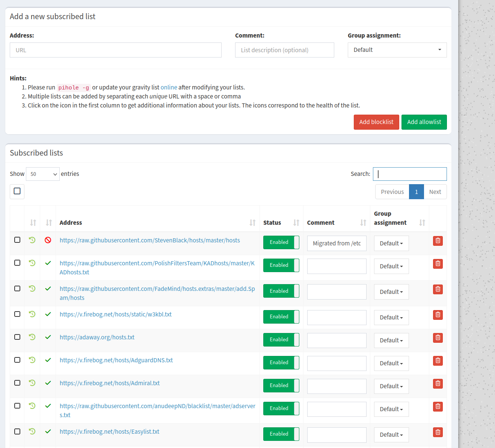Screen dimensions: 495x448
Task: Open the Group assignment dropdown in add form
Action: pos(397,50)
